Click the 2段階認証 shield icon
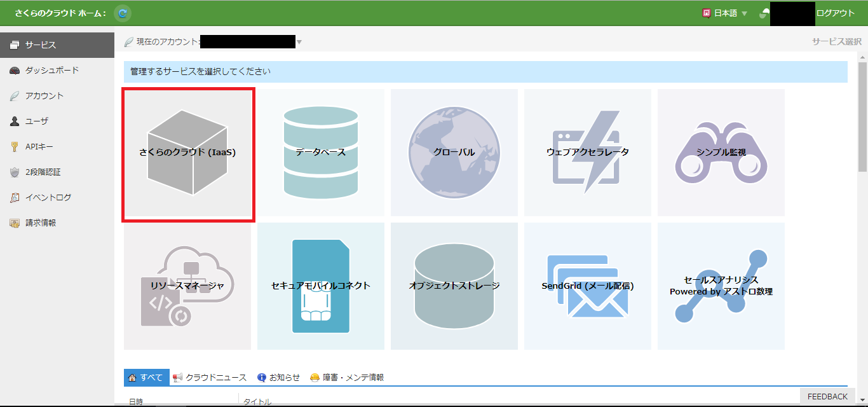Image resolution: width=868 pixels, height=407 pixels. click(15, 172)
